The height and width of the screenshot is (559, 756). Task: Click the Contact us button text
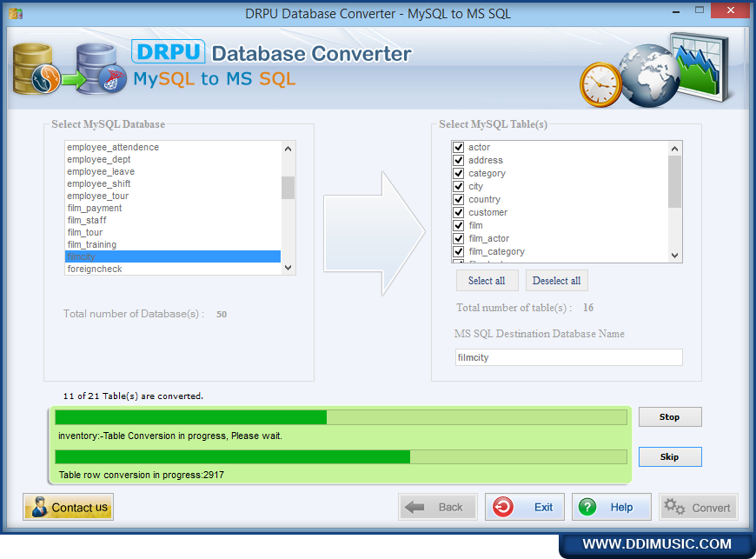[x=80, y=508]
